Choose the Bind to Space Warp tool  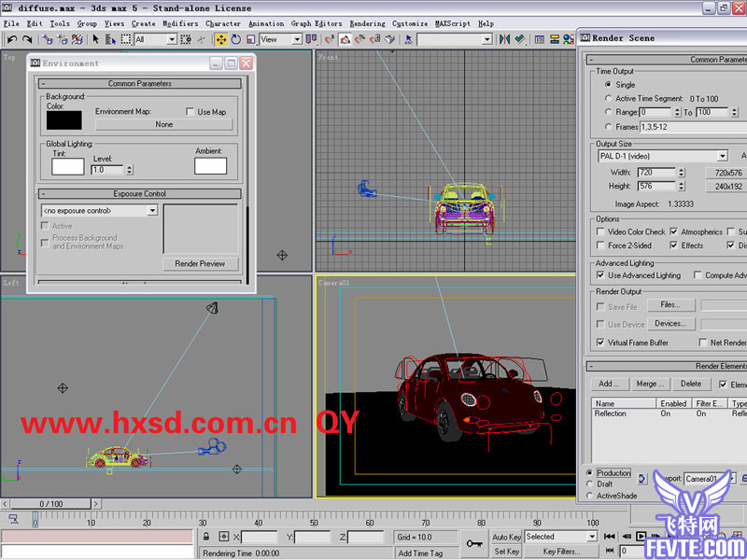point(78,39)
